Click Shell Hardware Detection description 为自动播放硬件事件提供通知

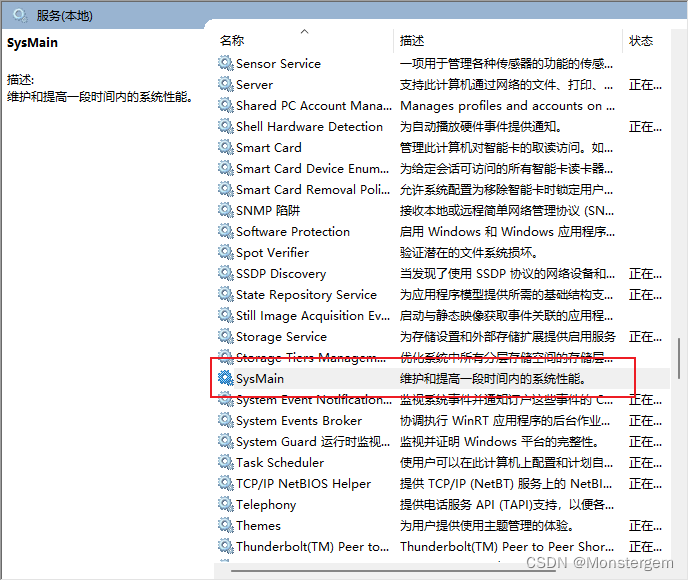click(480, 127)
